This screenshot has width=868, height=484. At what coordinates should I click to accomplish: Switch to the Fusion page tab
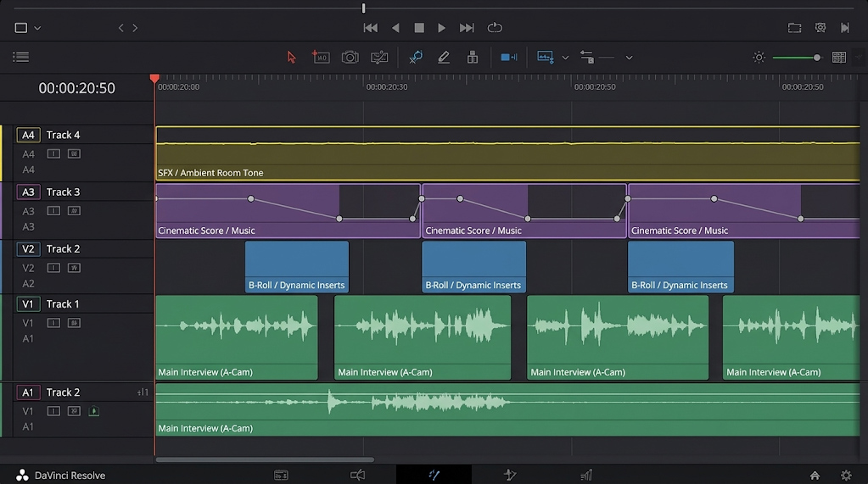[x=510, y=475]
